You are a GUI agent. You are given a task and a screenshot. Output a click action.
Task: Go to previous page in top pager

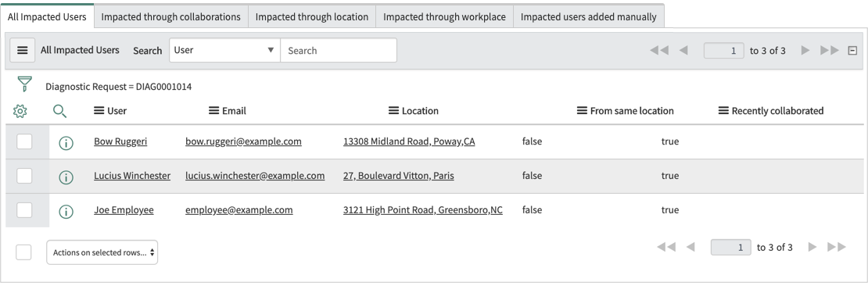[683, 50]
